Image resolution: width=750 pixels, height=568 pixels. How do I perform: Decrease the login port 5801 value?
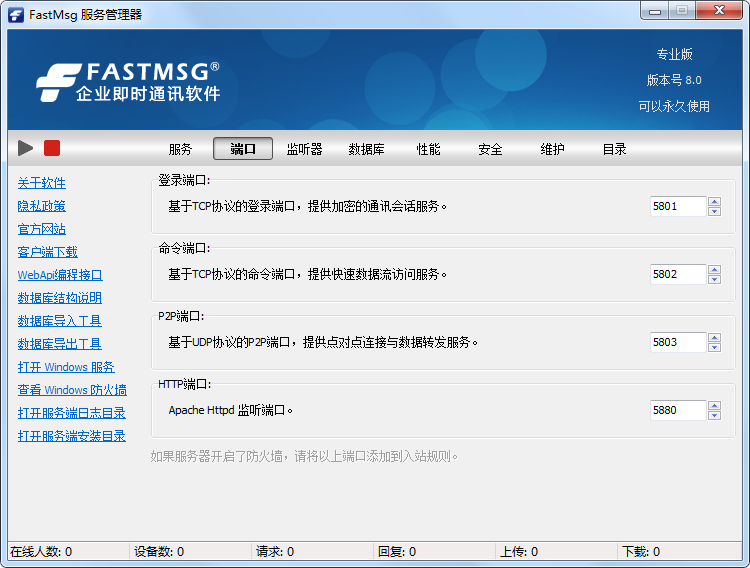715,211
